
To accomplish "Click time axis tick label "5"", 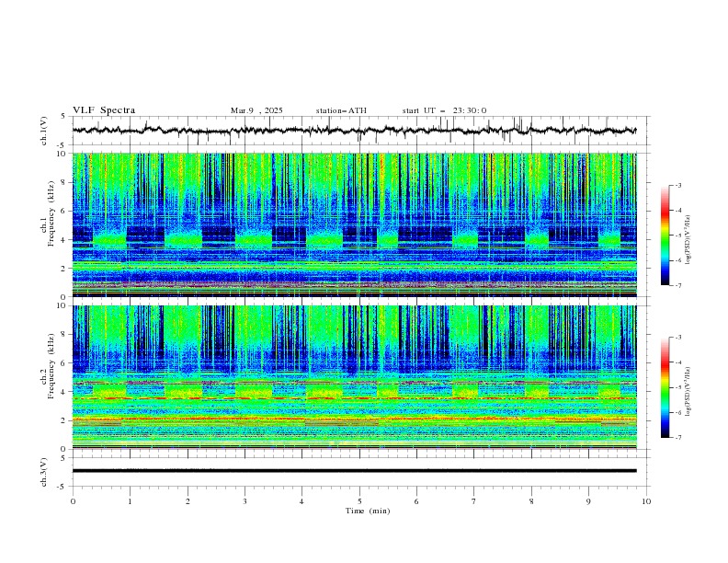I will (x=359, y=501).
